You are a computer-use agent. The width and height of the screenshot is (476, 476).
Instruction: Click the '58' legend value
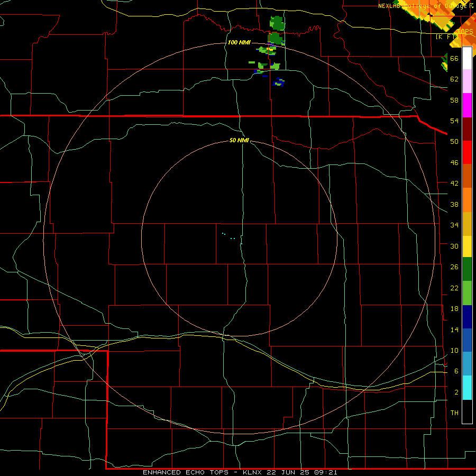click(x=454, y=100)
